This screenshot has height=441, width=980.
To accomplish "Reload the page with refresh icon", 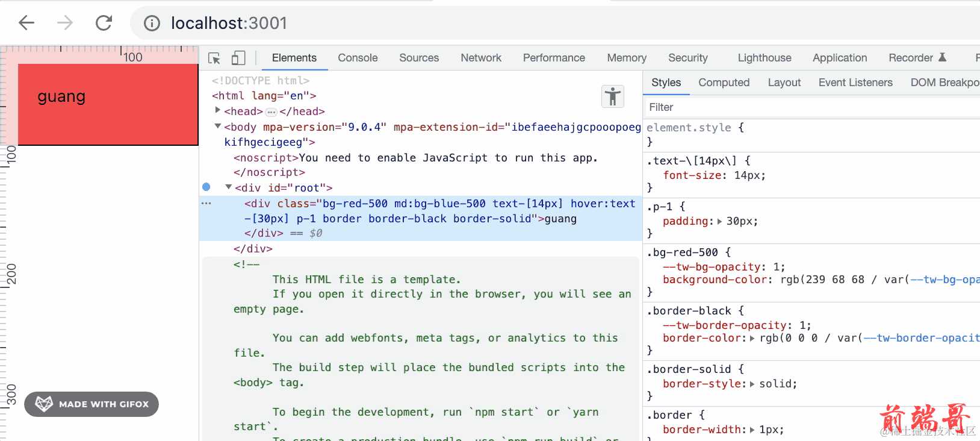I will [104, 23].
